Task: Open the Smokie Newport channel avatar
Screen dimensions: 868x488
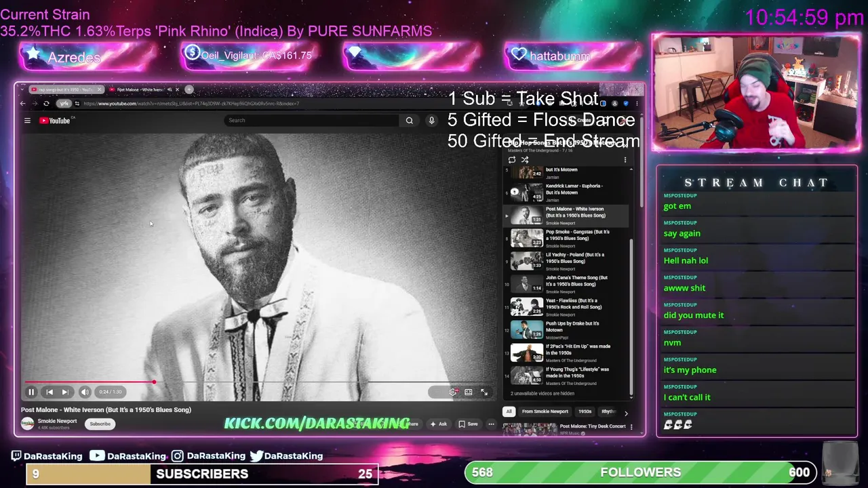Action: (27, 424)
